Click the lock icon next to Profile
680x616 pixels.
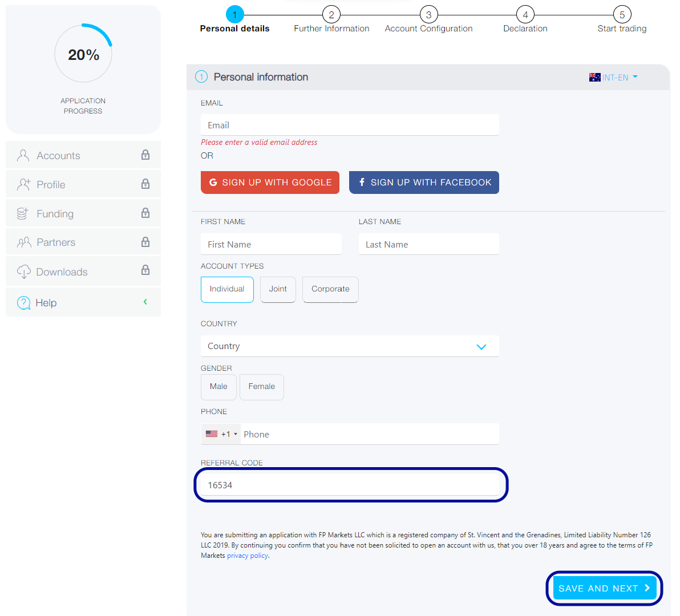click(x=145, y=184)
